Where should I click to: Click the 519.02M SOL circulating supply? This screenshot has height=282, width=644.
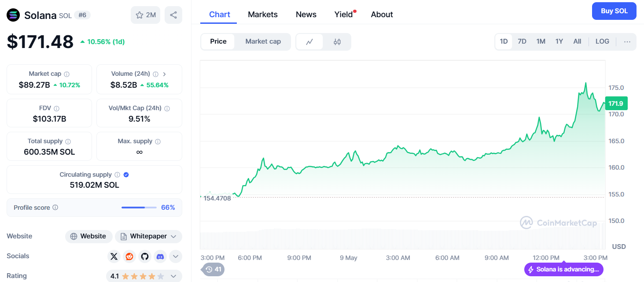point(95,185)
